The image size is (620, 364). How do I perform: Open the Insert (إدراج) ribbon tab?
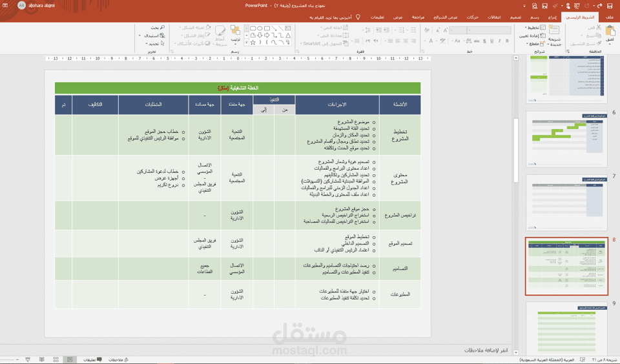pos(552,17)
